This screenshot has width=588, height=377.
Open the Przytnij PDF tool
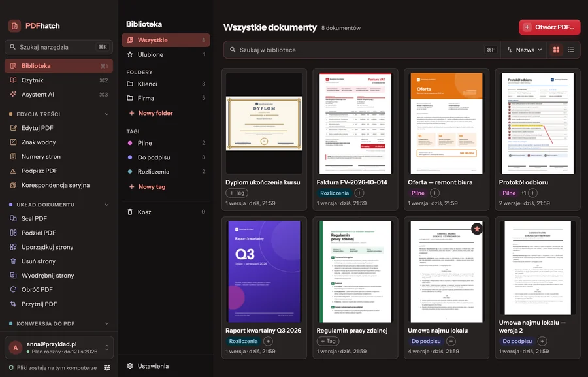[x=59, y=304]
